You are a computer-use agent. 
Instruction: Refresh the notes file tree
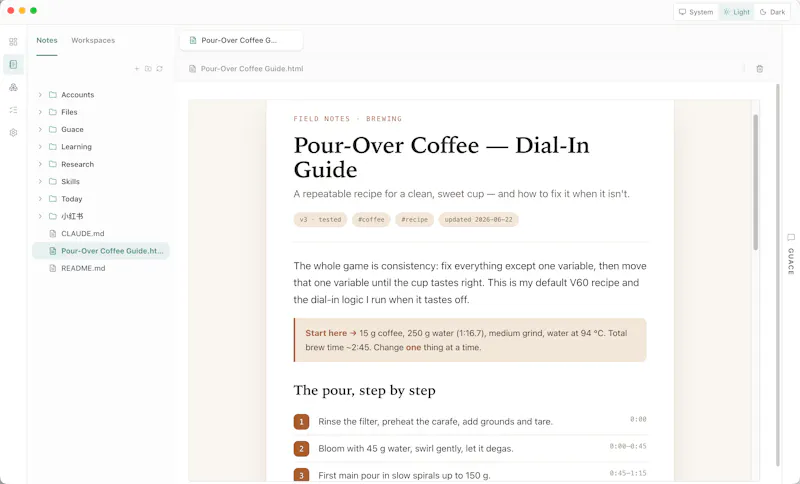160,68
